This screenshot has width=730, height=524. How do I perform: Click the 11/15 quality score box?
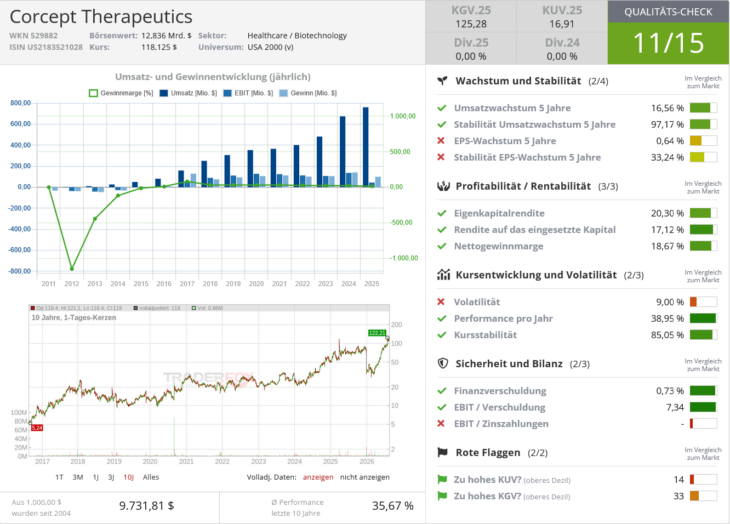668,43
